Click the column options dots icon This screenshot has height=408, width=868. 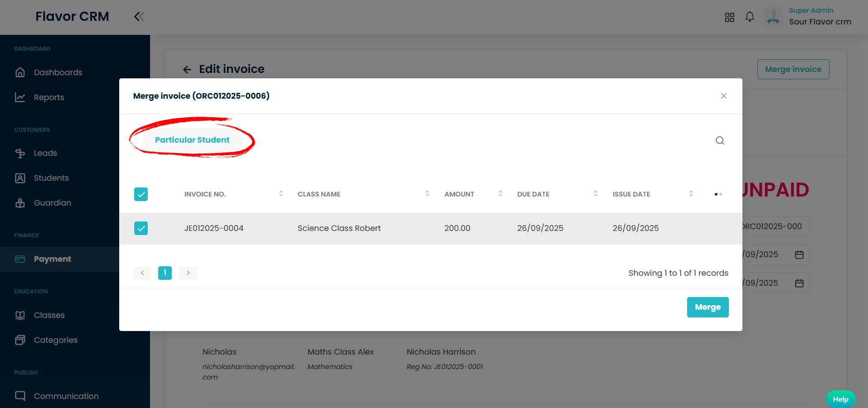[x=718, y=194]
